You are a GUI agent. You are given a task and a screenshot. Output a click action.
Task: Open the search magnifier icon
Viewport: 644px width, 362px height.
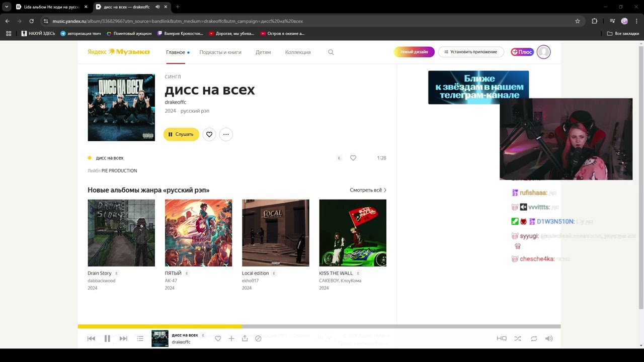point(331,52)
